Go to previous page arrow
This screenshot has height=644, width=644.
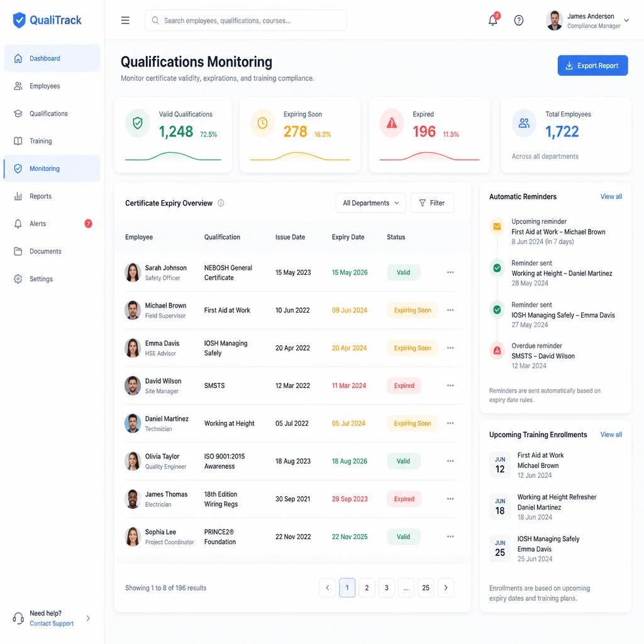click(327, 588)
